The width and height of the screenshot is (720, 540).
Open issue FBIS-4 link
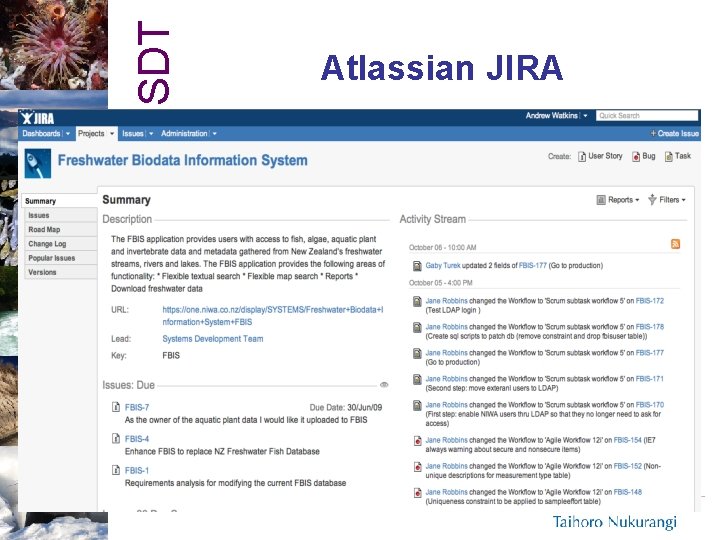coord(137,439)
